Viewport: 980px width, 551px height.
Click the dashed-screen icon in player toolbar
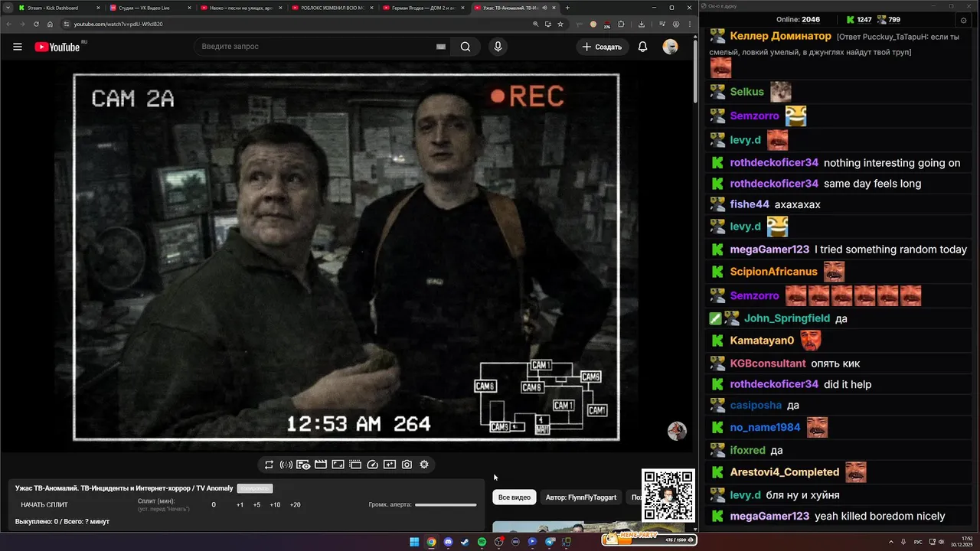pyautogui.click(x=355, y=465)
